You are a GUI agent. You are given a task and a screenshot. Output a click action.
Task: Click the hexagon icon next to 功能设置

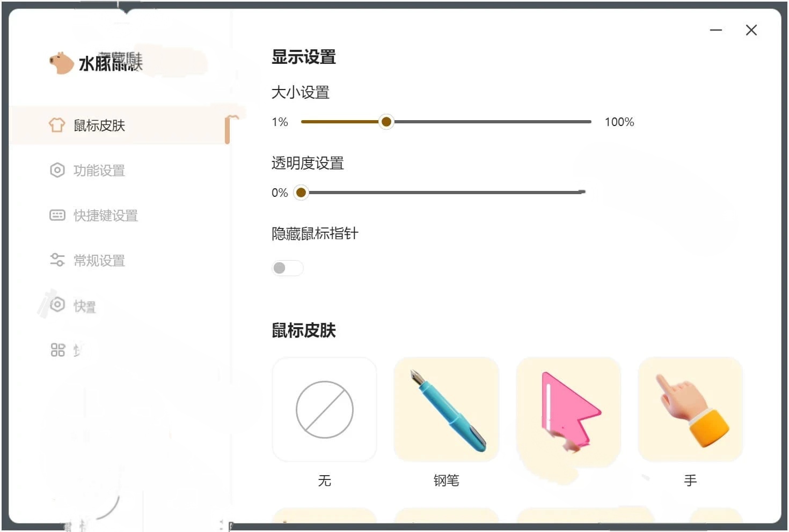[x=57, y=170]
